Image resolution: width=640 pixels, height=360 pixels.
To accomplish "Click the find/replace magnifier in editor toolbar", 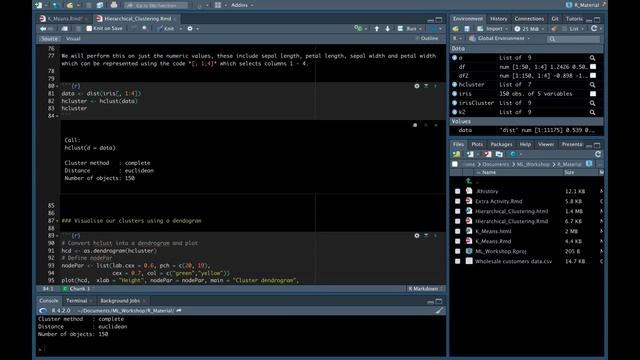I will (x=145, y=29).
